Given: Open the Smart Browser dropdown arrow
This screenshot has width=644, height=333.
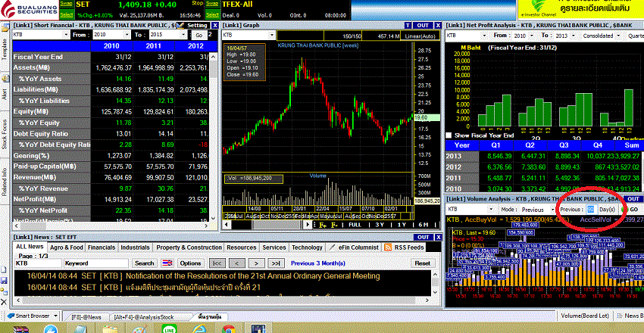Looking at the screenshot, I should pos(55,316).
